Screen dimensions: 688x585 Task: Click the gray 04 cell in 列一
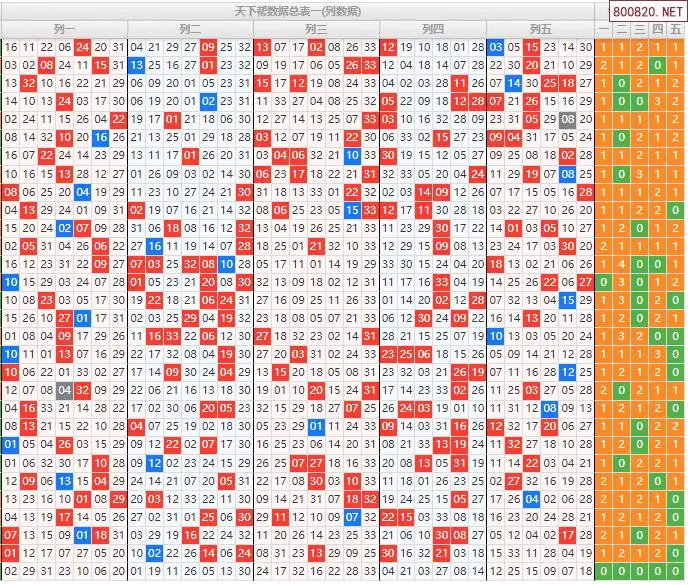(64, 390)
